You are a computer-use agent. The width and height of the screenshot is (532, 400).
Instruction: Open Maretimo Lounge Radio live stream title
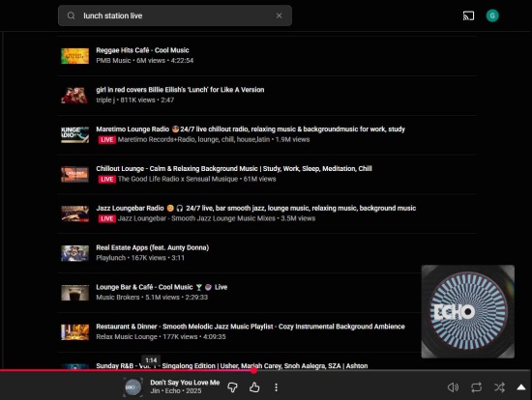tap(251, 129)
